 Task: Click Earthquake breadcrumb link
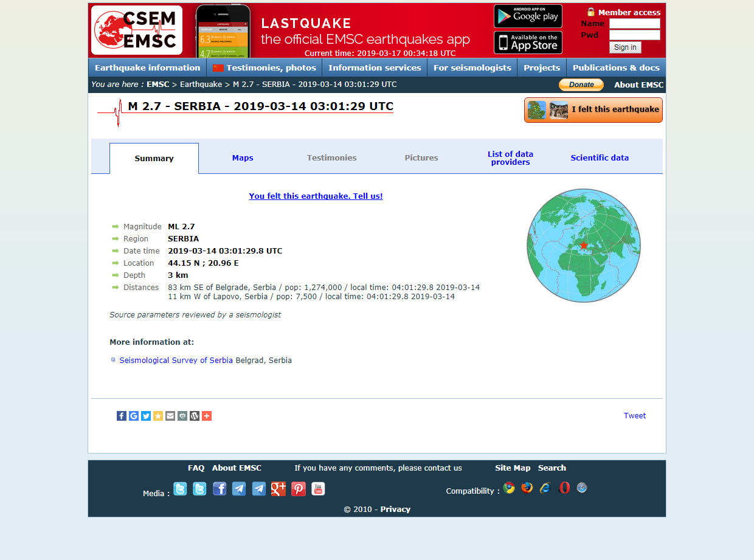pyautogui.click(x=201, y=85)
